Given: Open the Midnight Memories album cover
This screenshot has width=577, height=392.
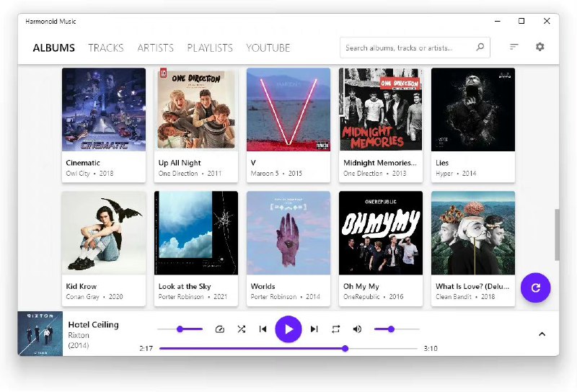Looking at the screenshot, I should (381, 110).
